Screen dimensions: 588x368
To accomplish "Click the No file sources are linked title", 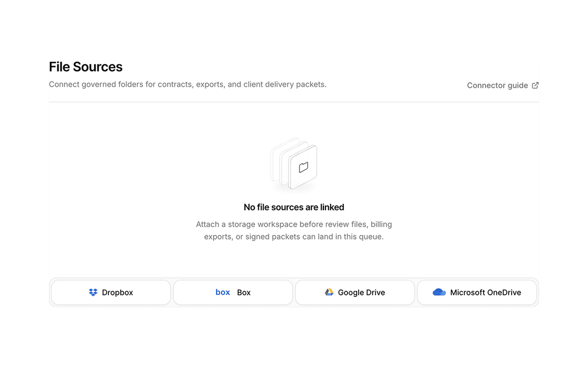I will click(294, 207).
